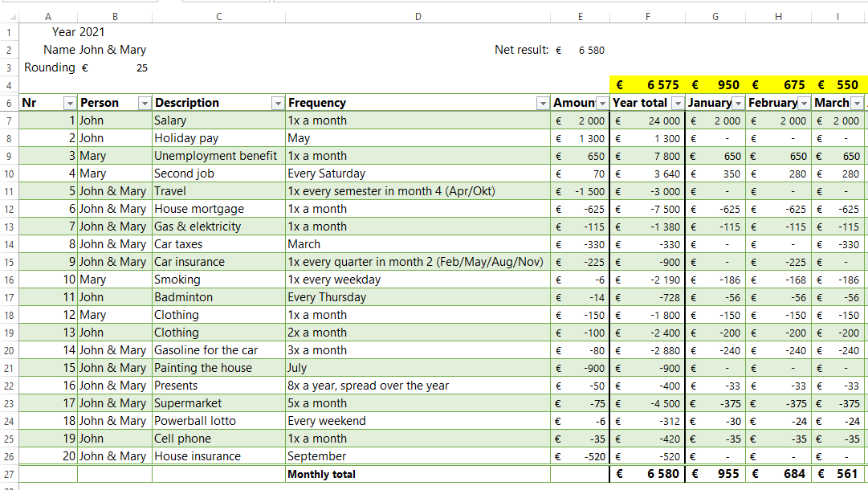Click the Car taxes cell
868x490 pixels.
click(218, 244)
